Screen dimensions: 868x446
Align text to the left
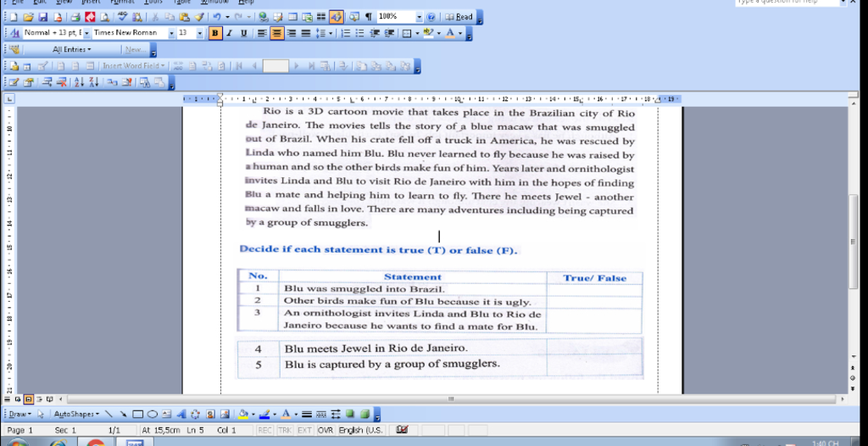point(263,33)
